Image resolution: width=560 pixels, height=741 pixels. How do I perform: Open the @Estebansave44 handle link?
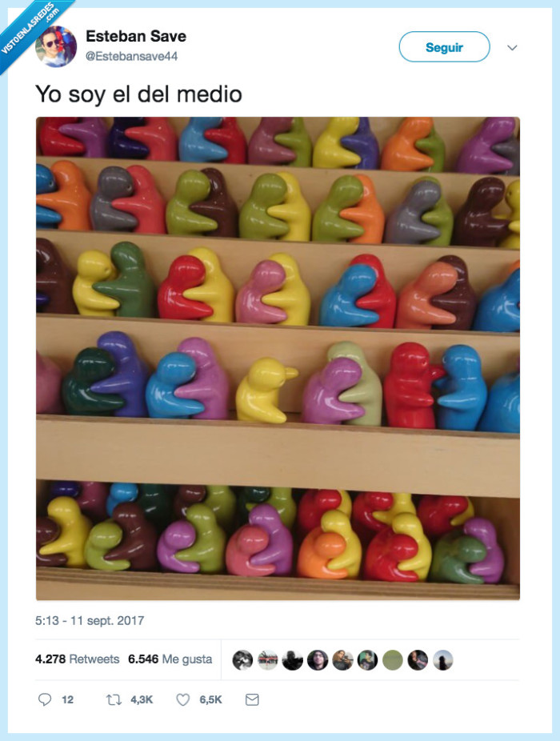coord(131,56)
